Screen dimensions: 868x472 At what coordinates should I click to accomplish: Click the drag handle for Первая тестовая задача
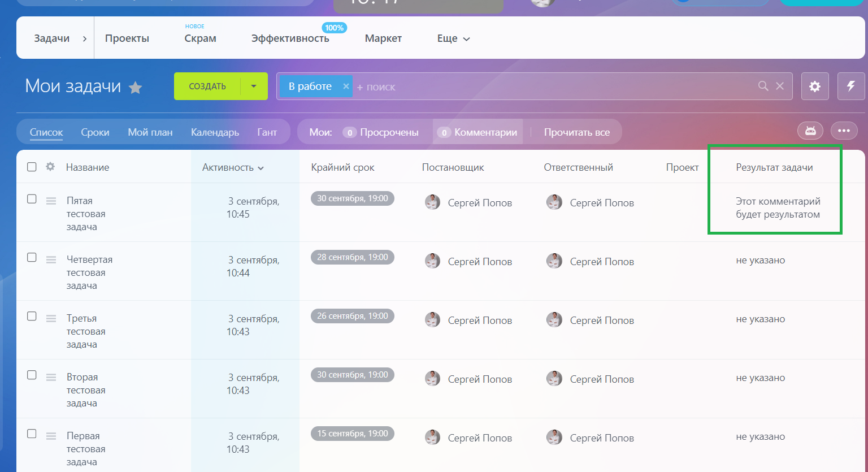[51, 436]
